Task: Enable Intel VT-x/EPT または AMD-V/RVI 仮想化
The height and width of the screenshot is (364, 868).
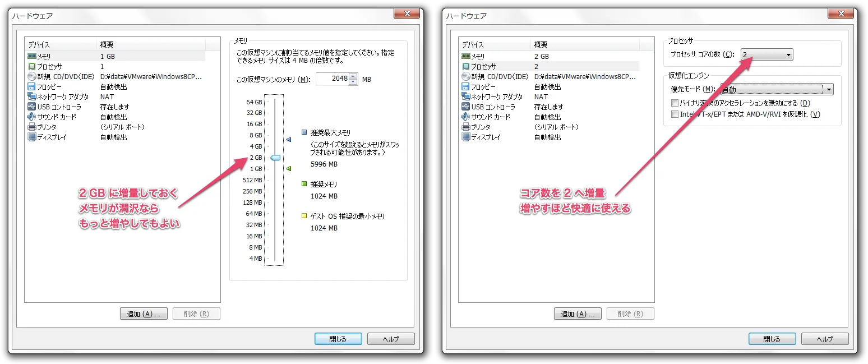Action: (x=675, y=114)
